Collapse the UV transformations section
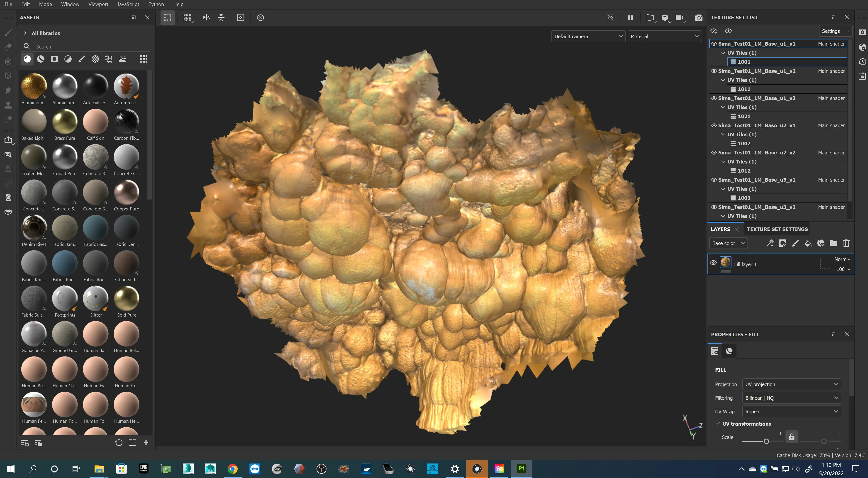The height and width of the screenshot is (478, 868). (718, 424)
